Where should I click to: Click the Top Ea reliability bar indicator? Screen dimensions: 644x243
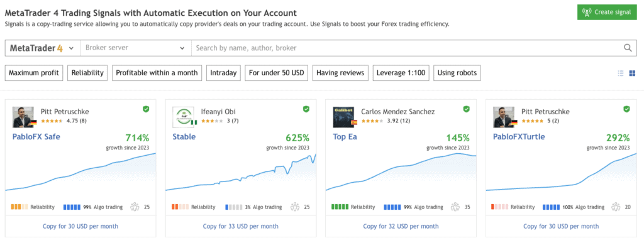340,207
